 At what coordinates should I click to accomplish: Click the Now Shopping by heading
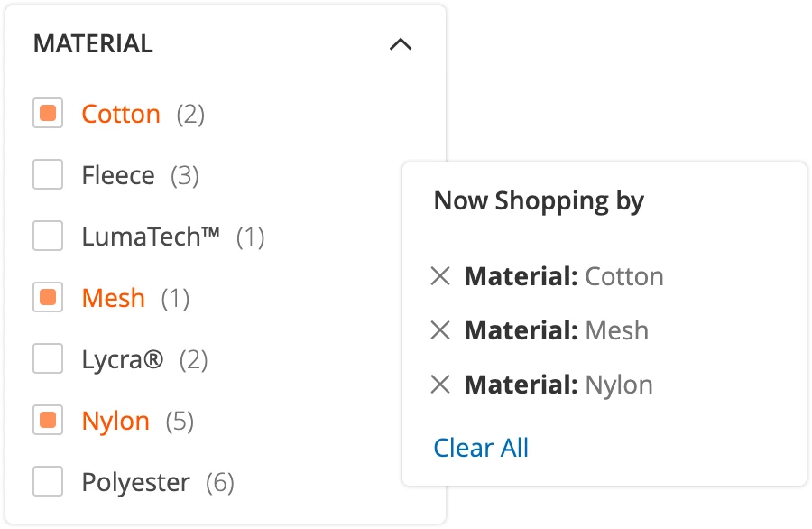point(538,201)
